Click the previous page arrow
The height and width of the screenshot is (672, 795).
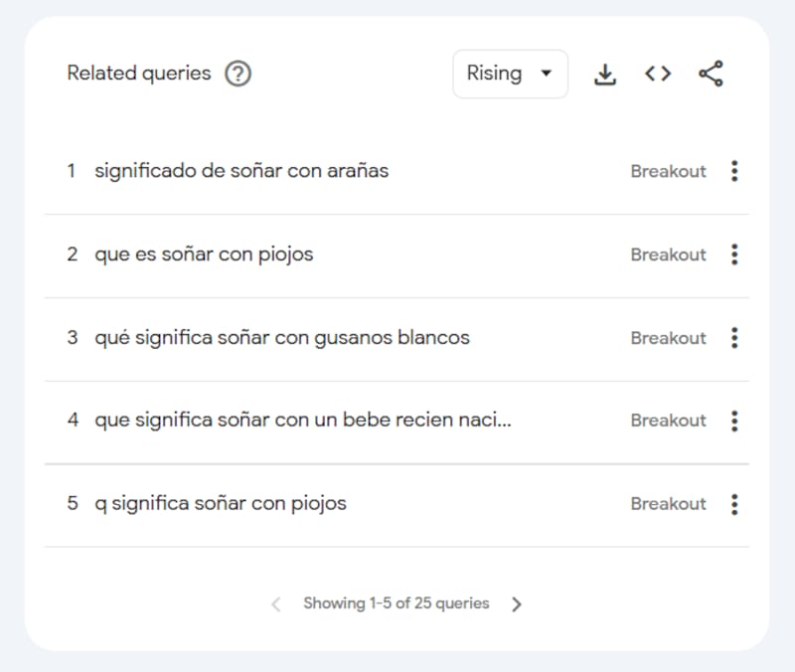coord(275,603)
